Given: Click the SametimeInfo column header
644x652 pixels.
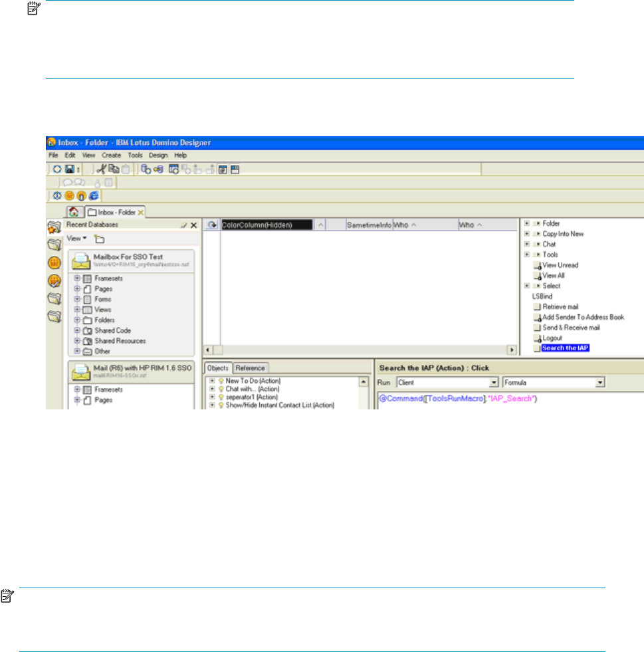Looking at the screenshot, I should pos(370,225).
